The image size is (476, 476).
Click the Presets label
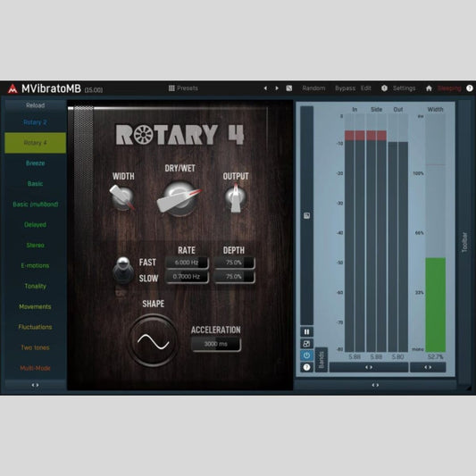pos(188,88)
